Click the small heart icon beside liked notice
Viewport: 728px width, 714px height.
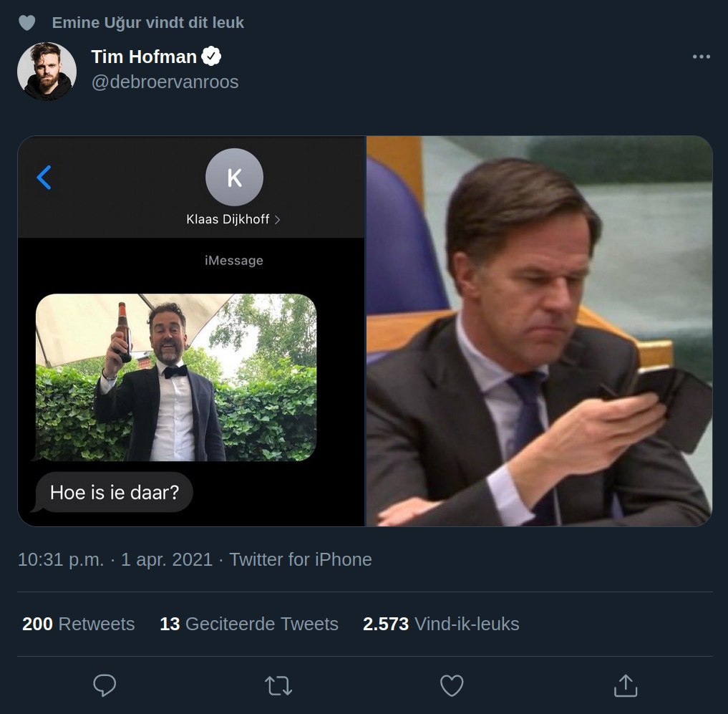[x=26, y=23]
